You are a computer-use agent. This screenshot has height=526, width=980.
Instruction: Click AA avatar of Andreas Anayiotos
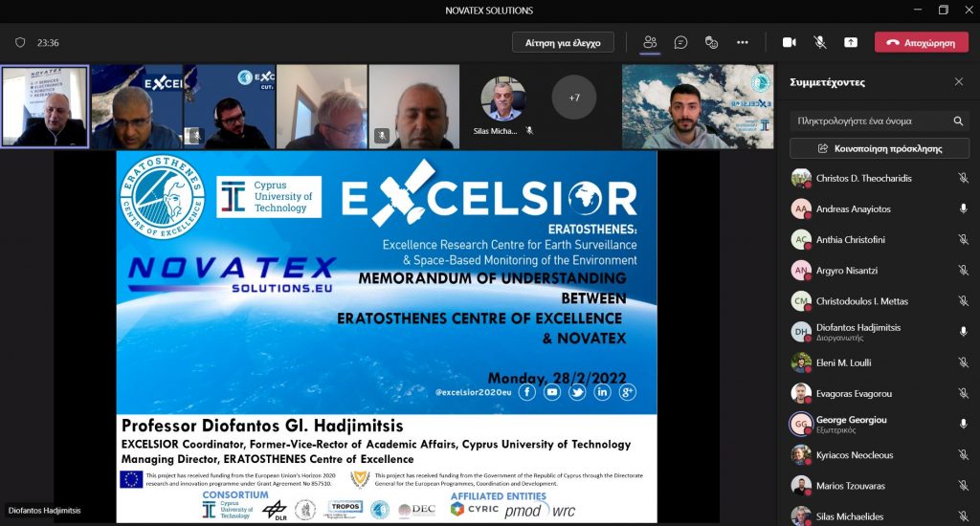(801, 208)
